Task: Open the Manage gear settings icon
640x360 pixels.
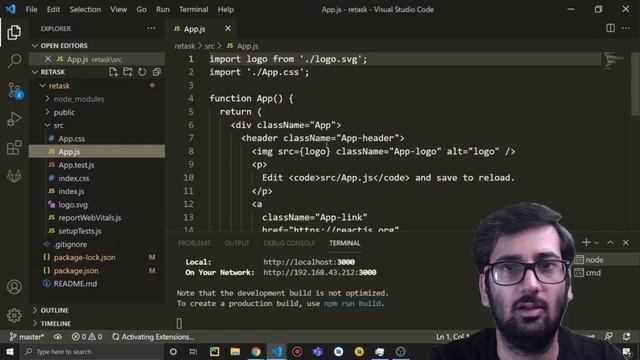Action: tap(14, 315)
